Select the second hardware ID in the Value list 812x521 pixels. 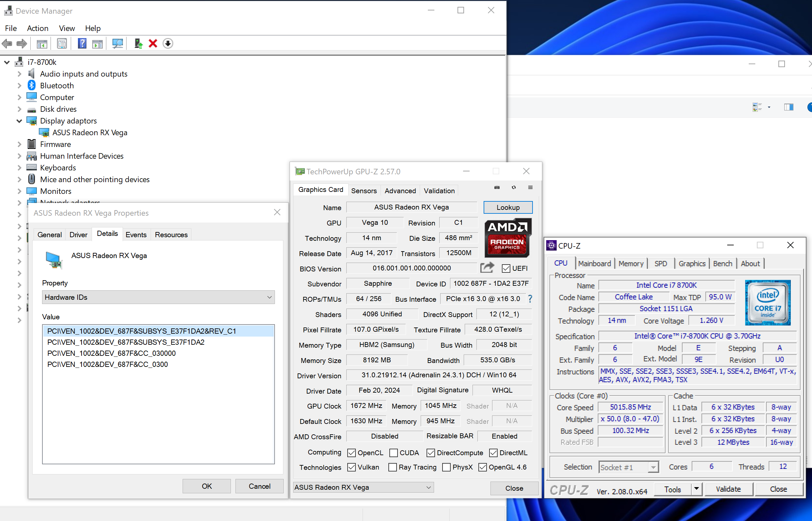coord(126,342)
